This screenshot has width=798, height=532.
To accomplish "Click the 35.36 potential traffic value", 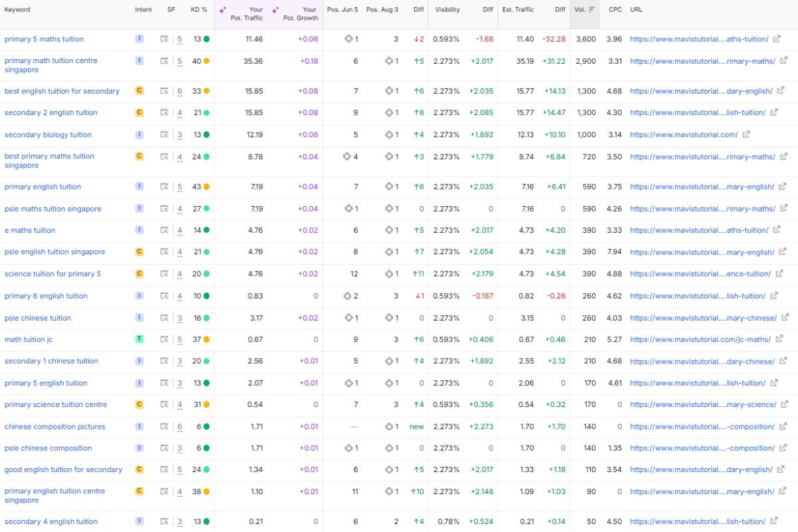I will (x=253, y=61).
